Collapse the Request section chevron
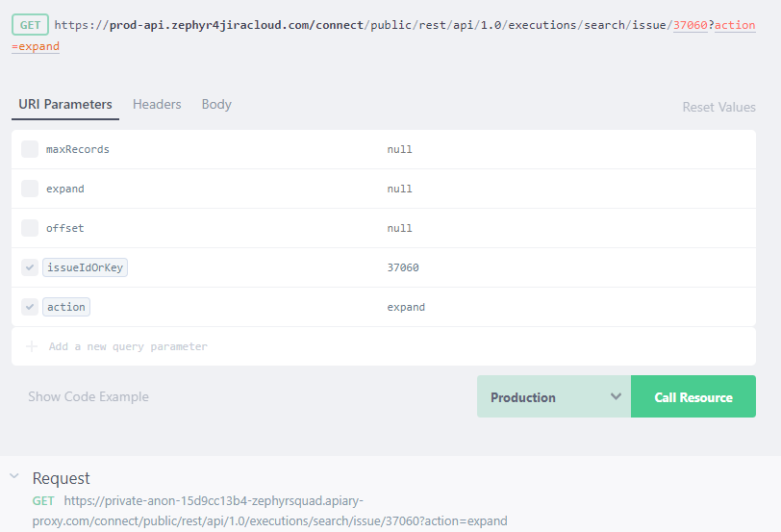This screenshot has width=781, height=532. pyautogui.click(x=14, y=476)
